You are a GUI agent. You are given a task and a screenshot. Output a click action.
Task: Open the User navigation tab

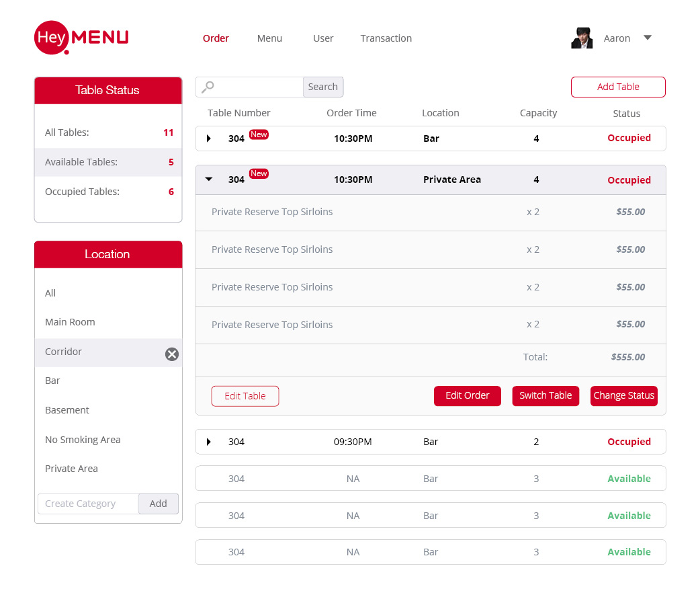[x=323, y=38]
